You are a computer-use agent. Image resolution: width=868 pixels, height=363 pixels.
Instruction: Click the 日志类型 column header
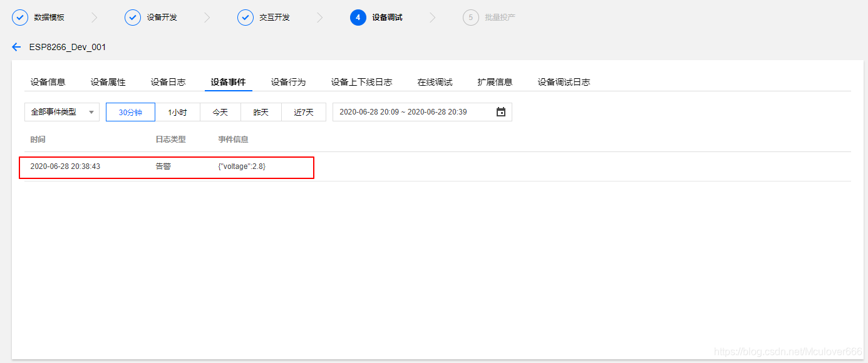170,140
